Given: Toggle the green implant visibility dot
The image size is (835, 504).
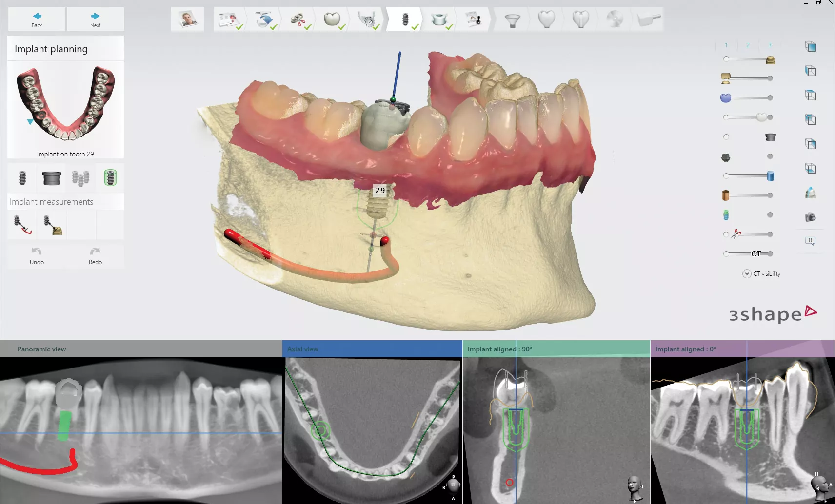Looking at the screenshot, I should [x=770, y=215].
